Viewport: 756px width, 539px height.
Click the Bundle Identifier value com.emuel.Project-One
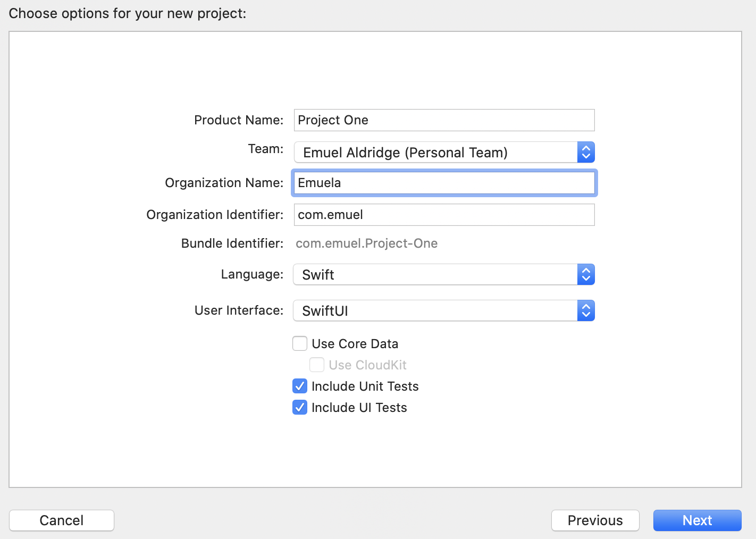coord(366,243)
